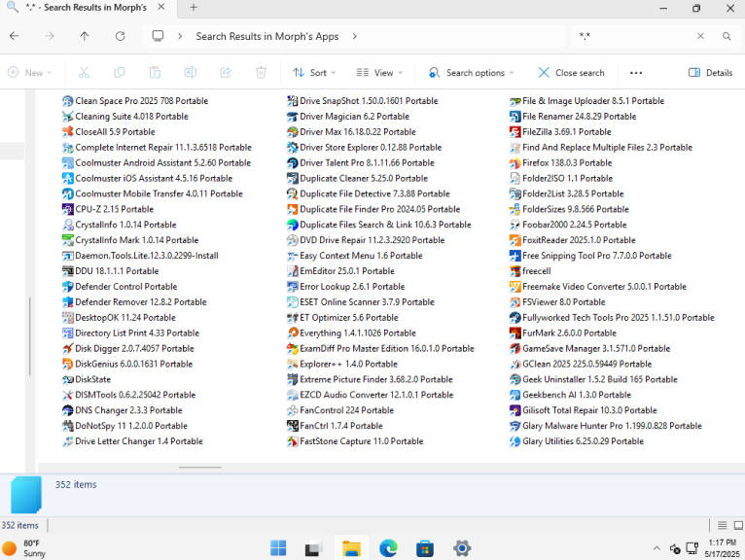Select Explorer++ 1.4.0 Portable
Screen dimensions: 745x560
click(342, 364)
